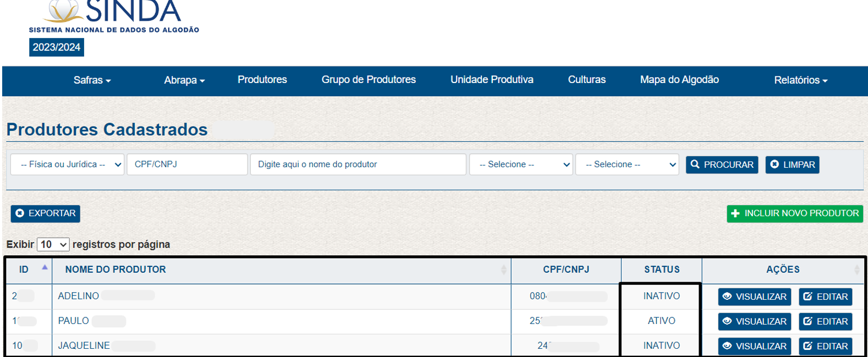Click the LIMPAR clear icon
The image size is (868, 357).
tap(774, 164)
